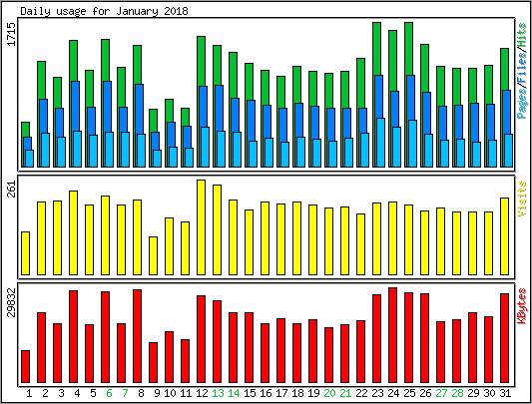The width and height of the screenshot is (532, 404).
Task: Click green weekend day 21 label
Action: (x=345, y=393)
